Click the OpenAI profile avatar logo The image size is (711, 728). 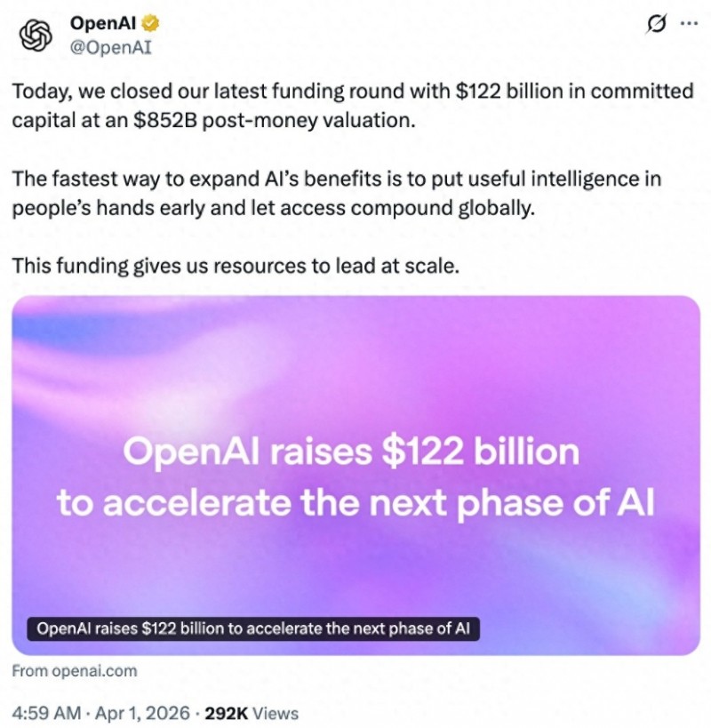click(x=37, y=36)
